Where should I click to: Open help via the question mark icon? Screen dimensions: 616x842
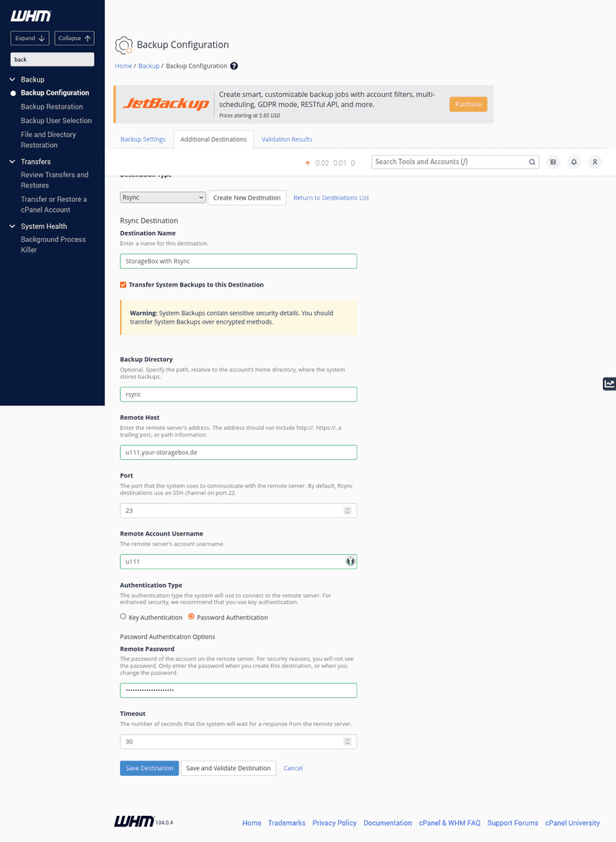(x=233, y=67)
